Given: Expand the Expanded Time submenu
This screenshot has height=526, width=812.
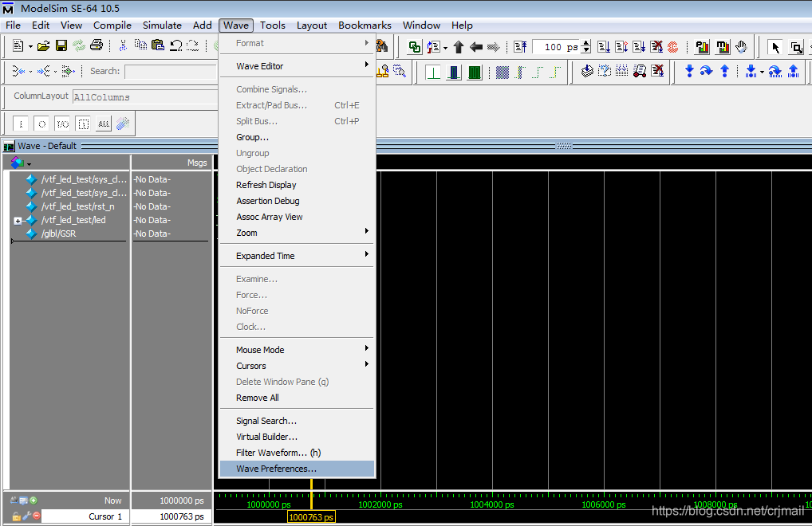Looking at the screenshot, I should point(297,256).
